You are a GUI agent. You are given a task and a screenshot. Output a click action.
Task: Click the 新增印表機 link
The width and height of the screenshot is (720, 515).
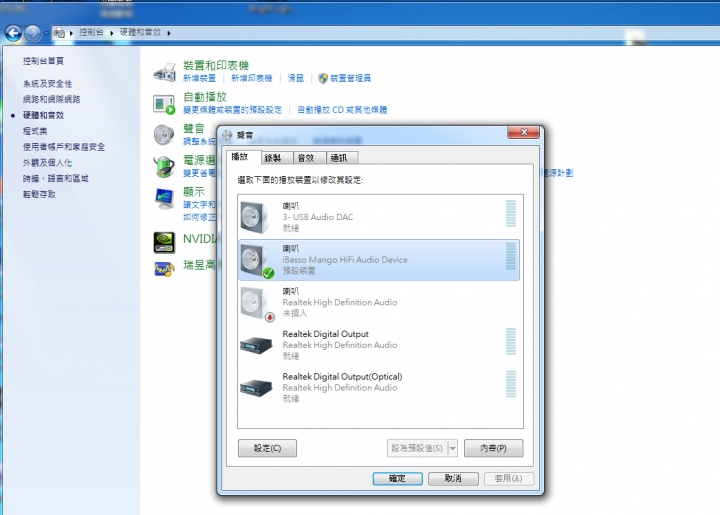click(x=252, y=78)
